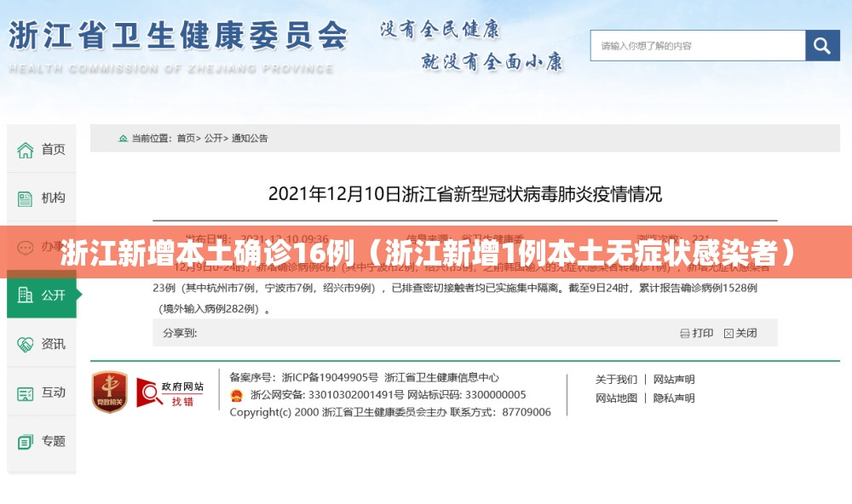Click the text 浙江省卫生健康信息中心
Image resolution: width=852 pixels, height=504 pixels.
pos(441,377)
